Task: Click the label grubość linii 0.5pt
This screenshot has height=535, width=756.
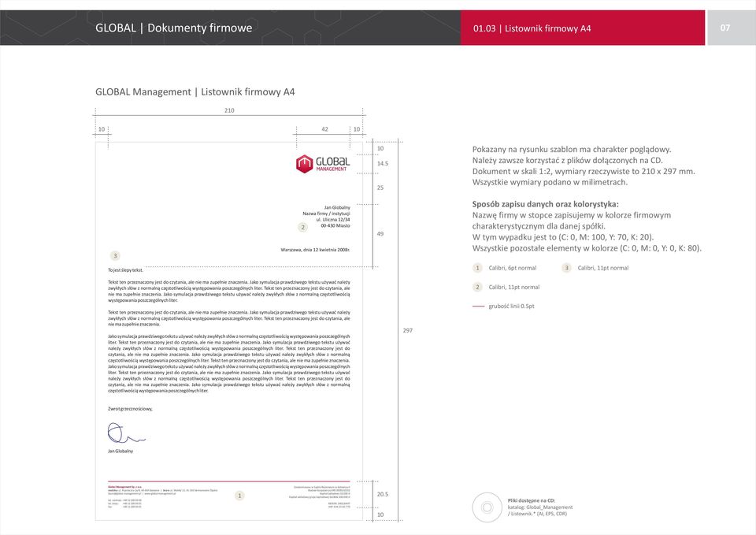Action: coord(512,307)
